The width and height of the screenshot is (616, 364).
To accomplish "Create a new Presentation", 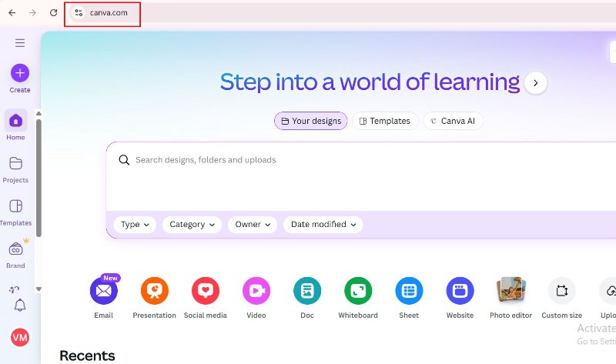I will (155, 297).
